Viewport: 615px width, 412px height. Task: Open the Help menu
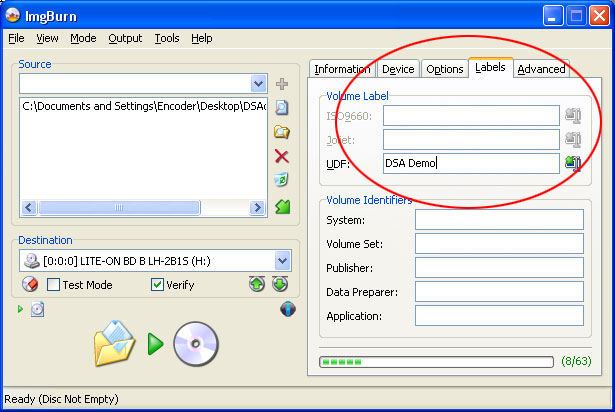tap(202, 38)
